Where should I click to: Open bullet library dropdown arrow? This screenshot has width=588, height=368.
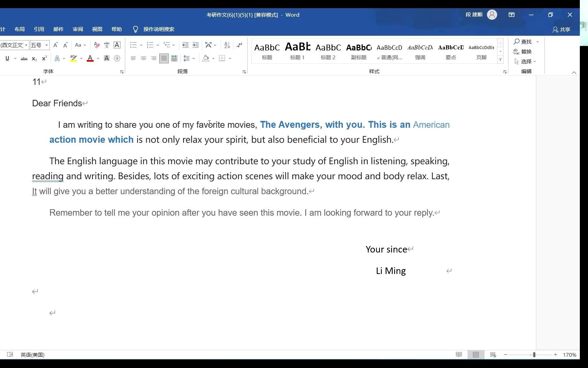pyautogui.click(x=141, y=45)
